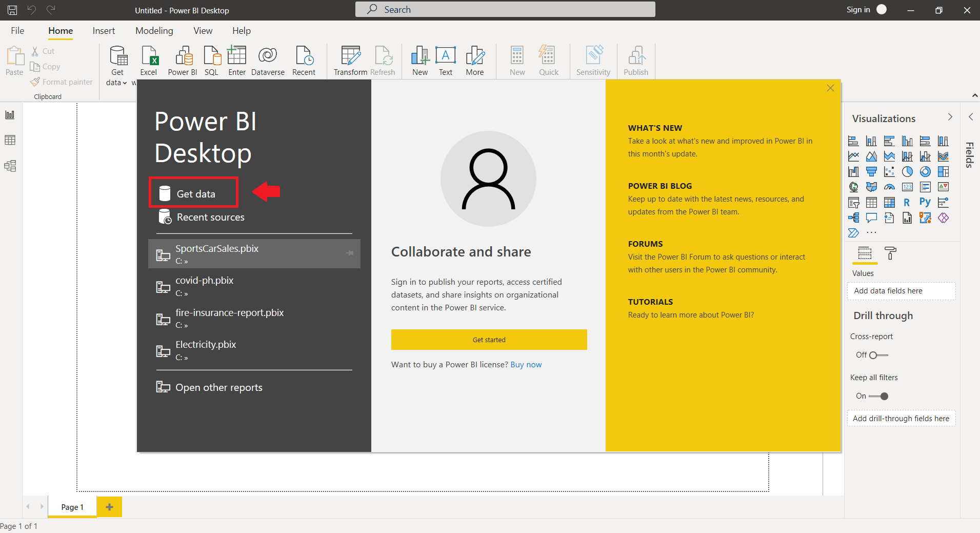
Task: Click Transform data in the ribbon
Action: pyautogui.click(x=350, y=61)
